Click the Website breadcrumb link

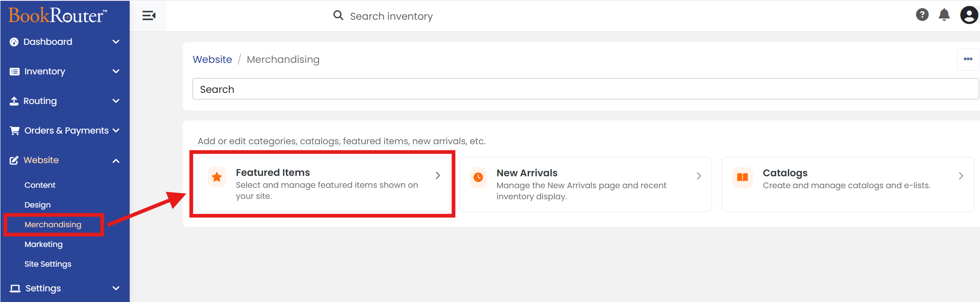click(x=213, y=60)
